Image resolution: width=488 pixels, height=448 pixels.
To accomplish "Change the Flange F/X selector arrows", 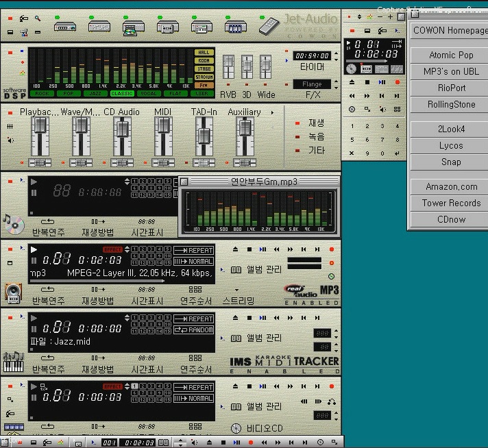I will pyautogui.click(x=336, y=84).
